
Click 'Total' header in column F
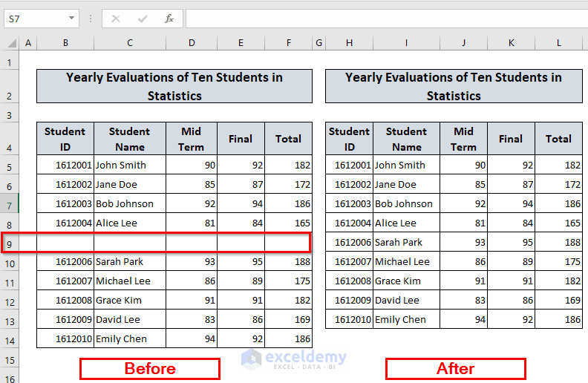click(x=288, y=139)
